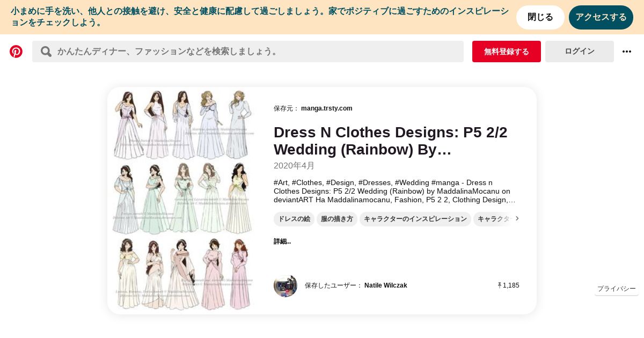Open the Pinterest logo home icon

16,52
